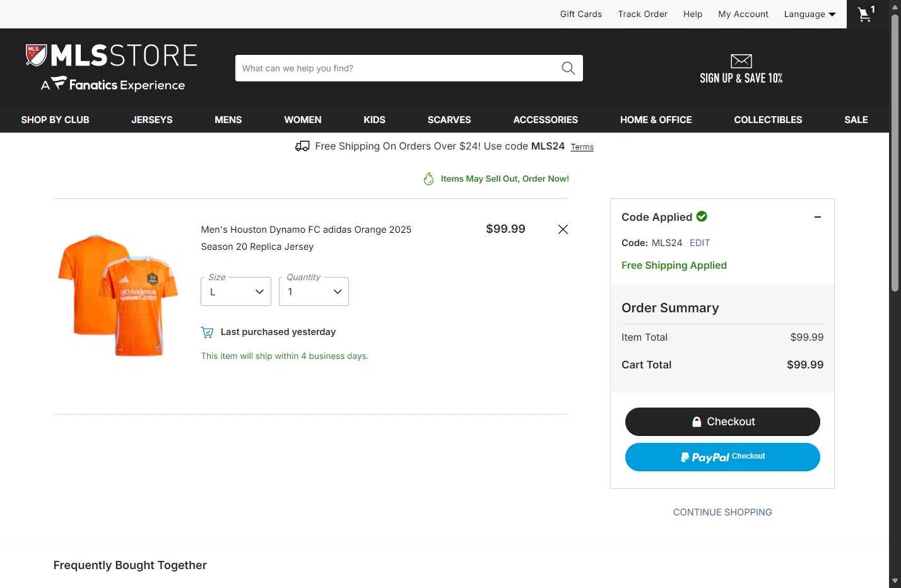Screen dimensions: 901x588
Task: Open the Mens menu
Action: pyautogui.click(x=228, y=120)
